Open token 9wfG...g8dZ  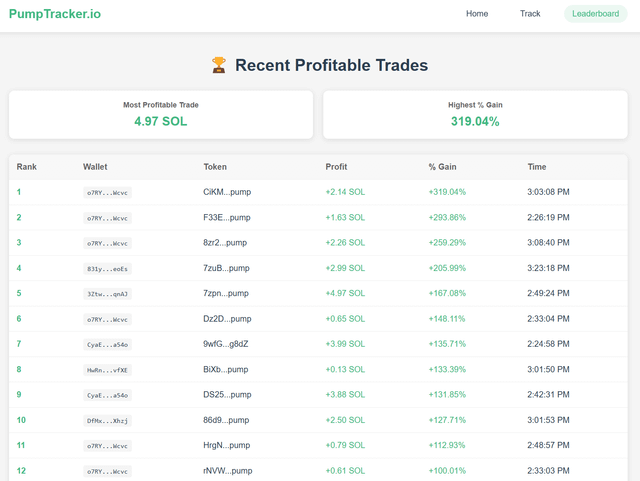tap(226, 344)
